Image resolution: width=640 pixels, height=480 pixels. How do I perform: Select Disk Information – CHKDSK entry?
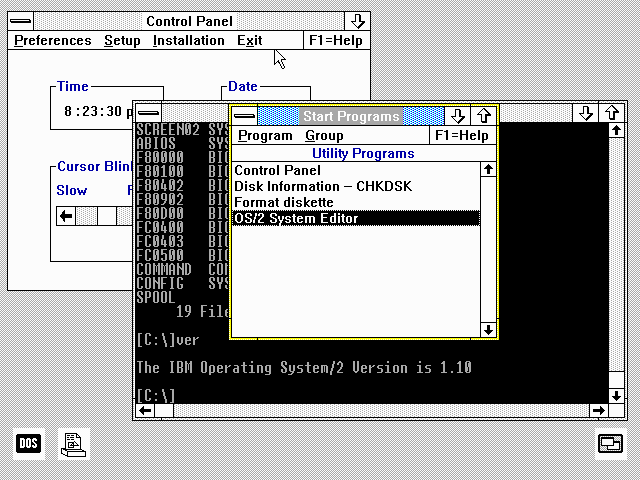pos(322,186)
